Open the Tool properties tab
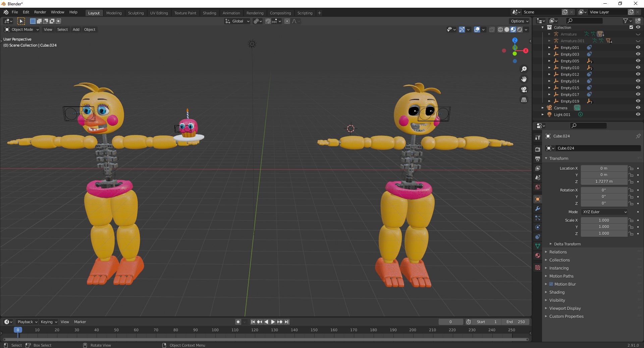 538,137
